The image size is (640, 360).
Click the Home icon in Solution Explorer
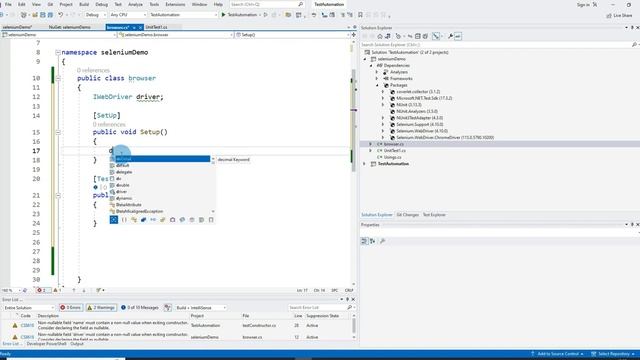pyautogui.click(x=380, y=36)
